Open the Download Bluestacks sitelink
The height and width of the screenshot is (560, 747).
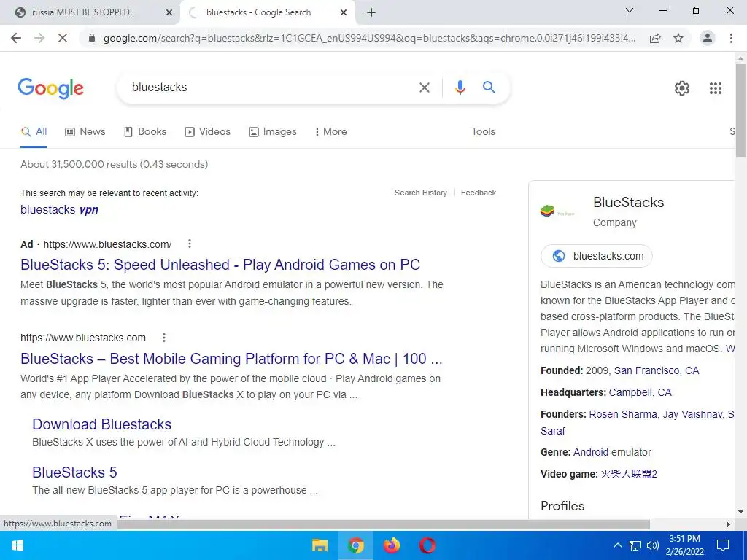click(x=101, y=424)
